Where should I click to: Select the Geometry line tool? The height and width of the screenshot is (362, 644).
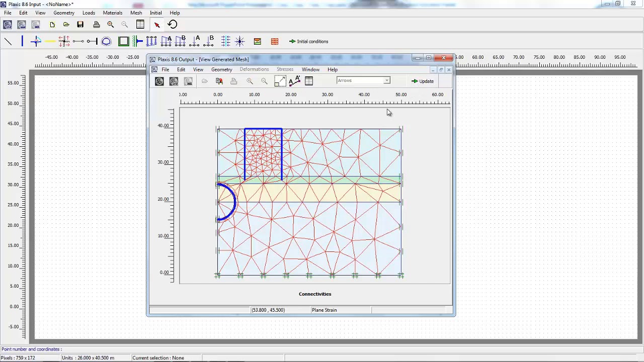click(8, 41)
